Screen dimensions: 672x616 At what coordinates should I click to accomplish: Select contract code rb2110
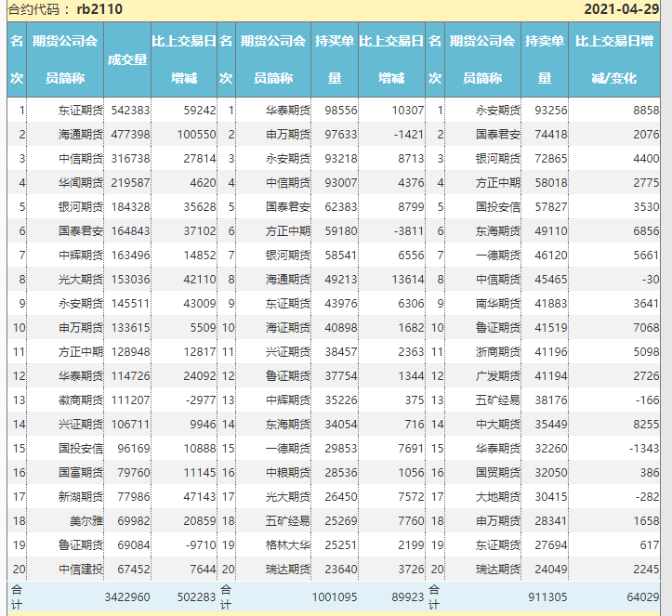tap(99, 9)
